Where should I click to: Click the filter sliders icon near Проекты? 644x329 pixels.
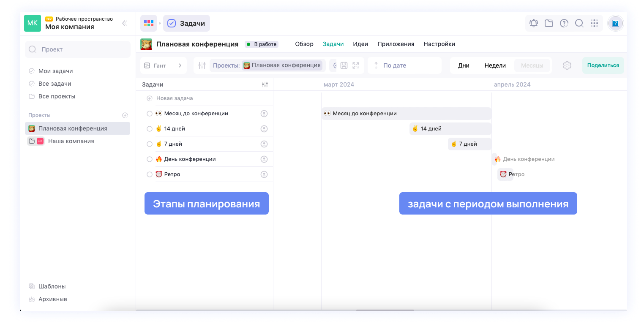pos(202,65)
